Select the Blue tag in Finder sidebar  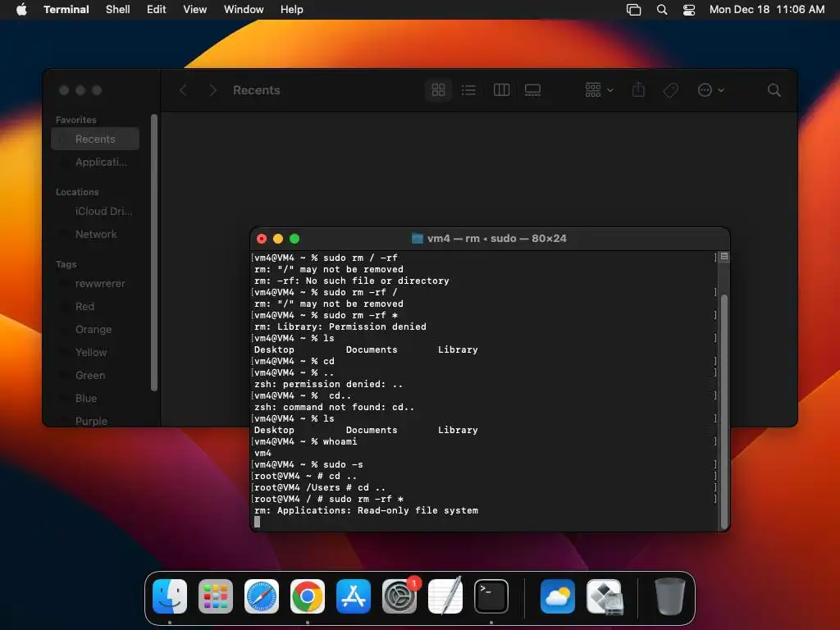pyautogui.click(x=95, y=399)
